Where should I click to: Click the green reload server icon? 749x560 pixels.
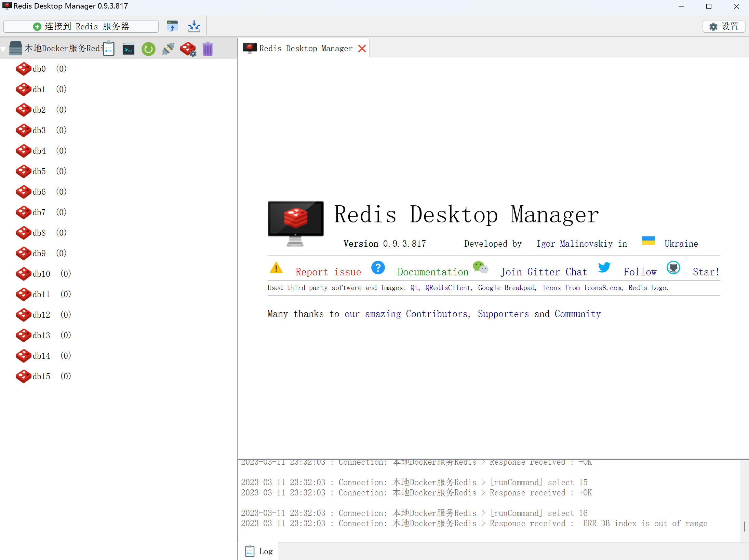coord(148,50)
